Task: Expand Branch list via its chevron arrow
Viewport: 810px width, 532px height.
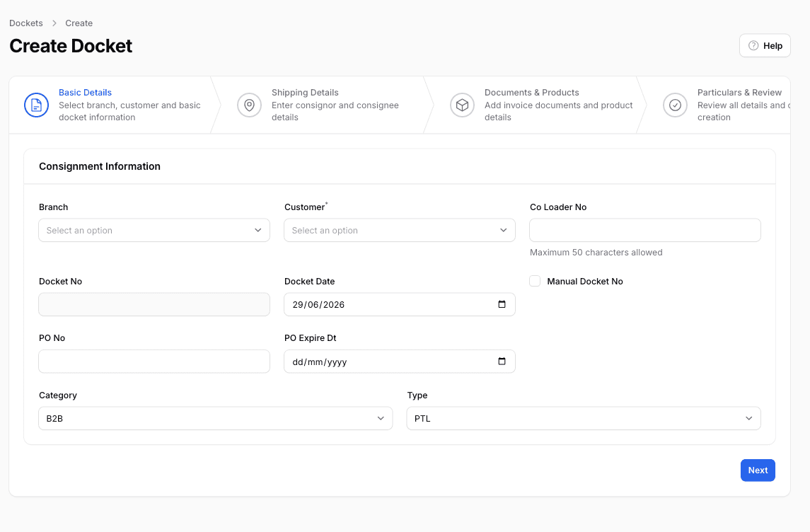Action: pos(258,231)
